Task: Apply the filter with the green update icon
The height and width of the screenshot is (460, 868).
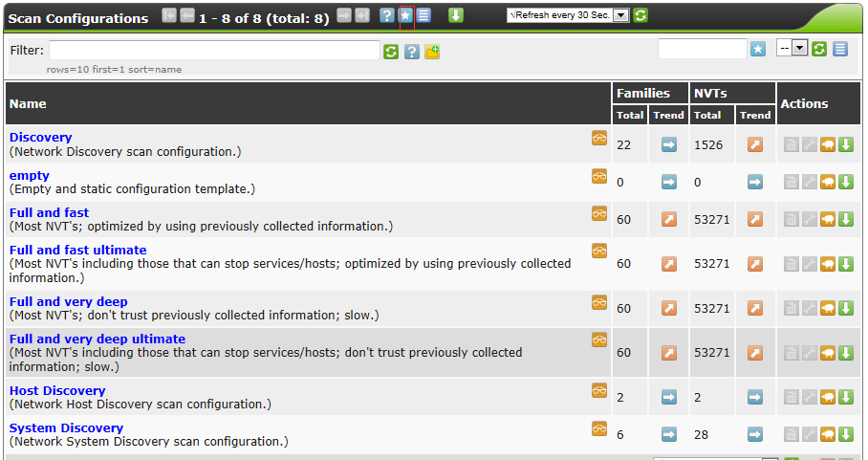Action: click(x=391, y=51)
